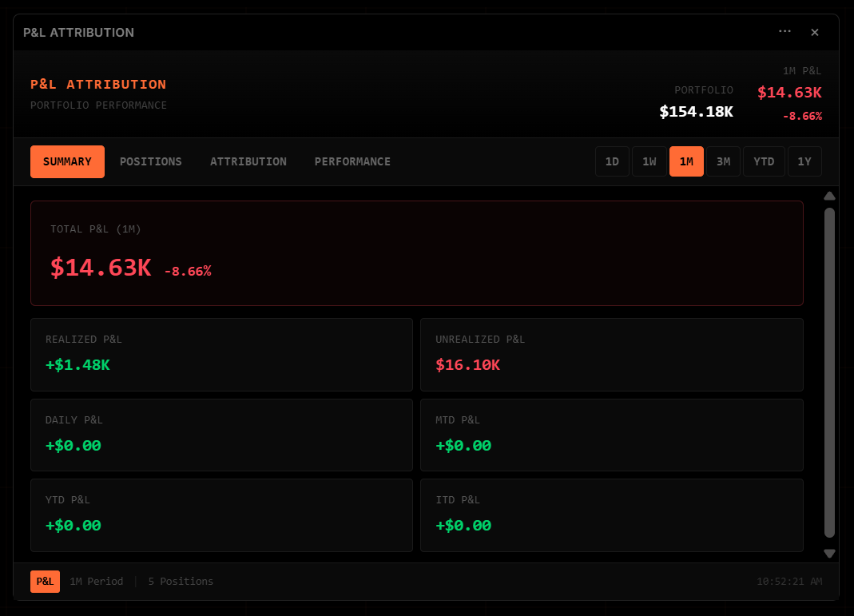Switch to the POSITIONS tab
This screenshot has height=616, width=854.
(x=150, y=161)
